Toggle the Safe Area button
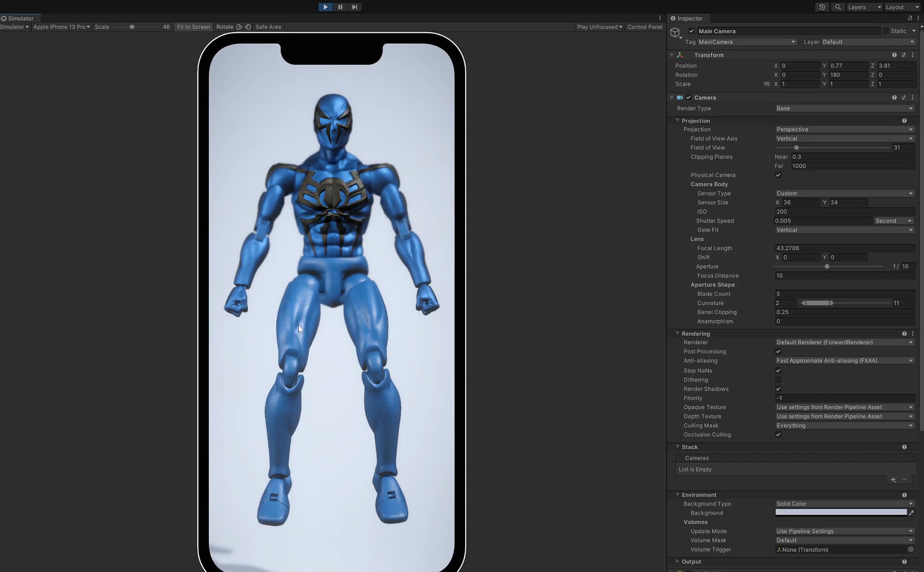 point(268,27)
